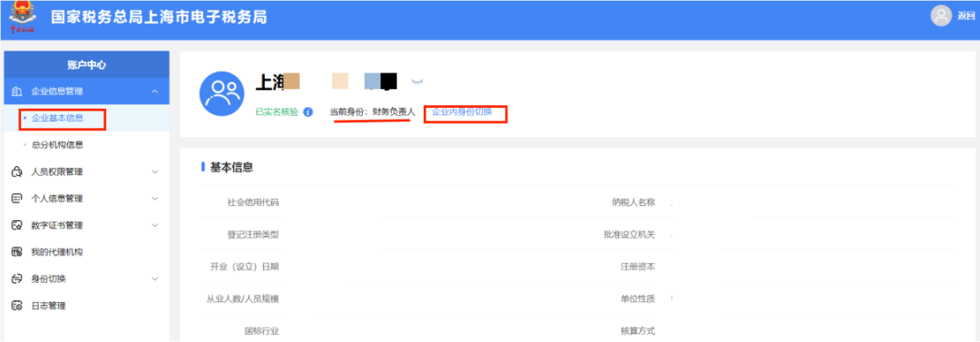
Task: Click the 返回 link in the header
Action: pos(966,16)
